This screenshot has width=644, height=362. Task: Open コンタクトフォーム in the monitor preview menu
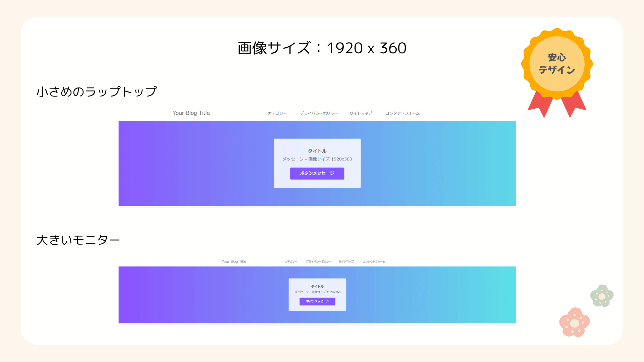(374, 261)
